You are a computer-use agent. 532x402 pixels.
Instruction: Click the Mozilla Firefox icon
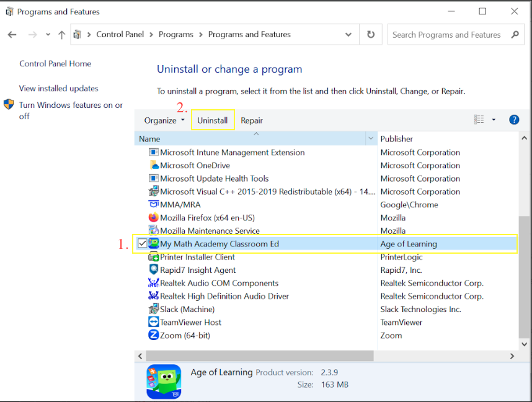tap(154, 217)
